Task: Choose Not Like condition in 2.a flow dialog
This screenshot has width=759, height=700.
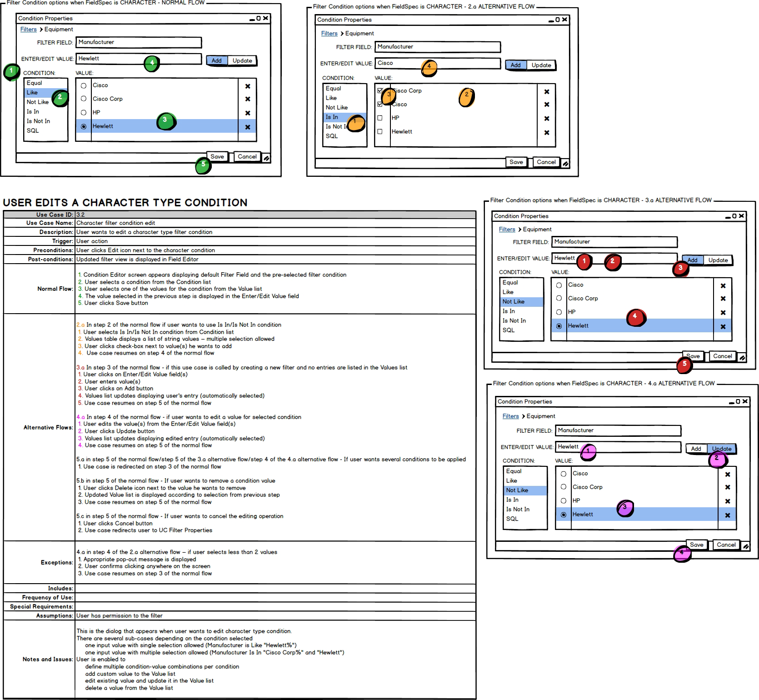Action: 345,108
